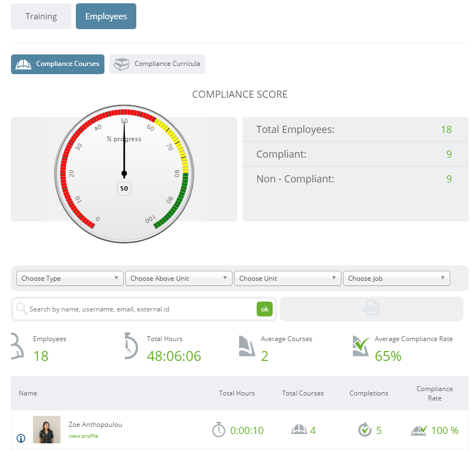Click the compliance rate icon next to 100 %
This screenshot has width=476, height=451.
coord(419,430)
